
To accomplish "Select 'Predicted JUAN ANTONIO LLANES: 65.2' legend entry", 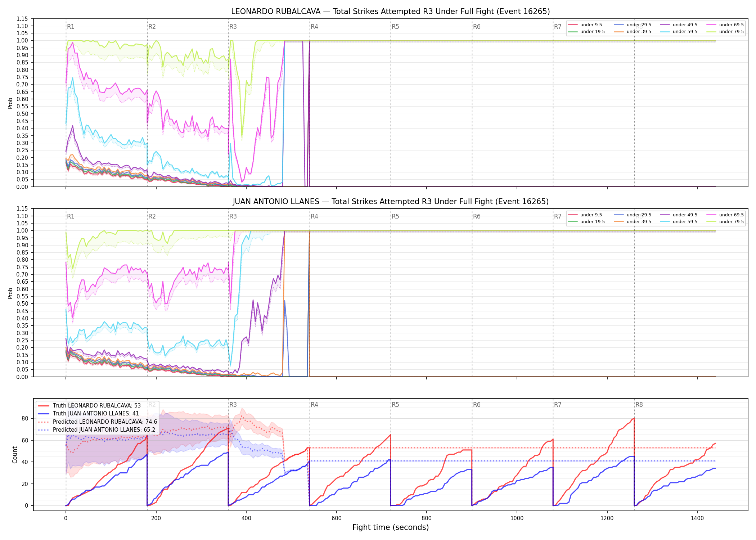I will tap(96, 429).
